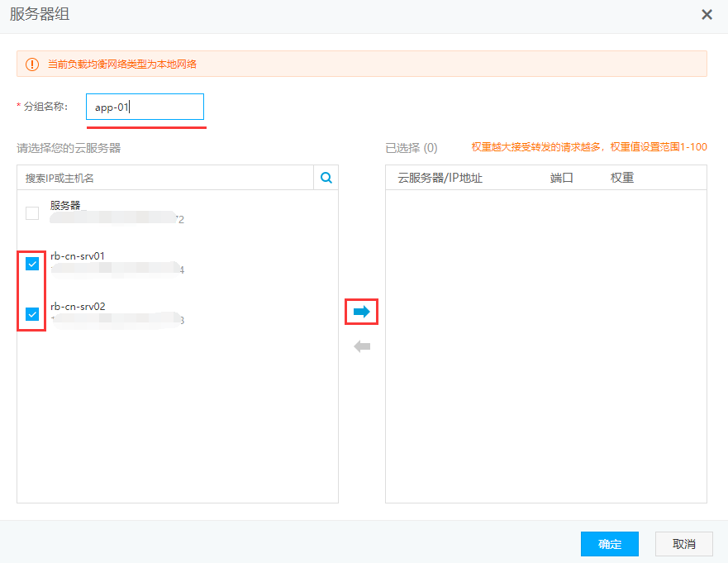The image size is (728, 563).
Task: Close the 服务器组 dialog with X
Action: click(x=707, y=15)
